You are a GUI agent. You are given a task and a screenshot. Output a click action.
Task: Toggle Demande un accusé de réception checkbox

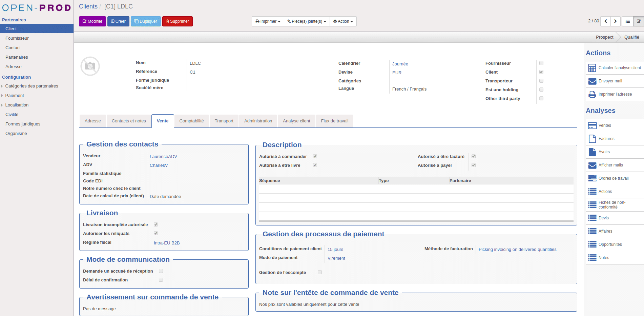pyautogui.click(x=161, y=271)
